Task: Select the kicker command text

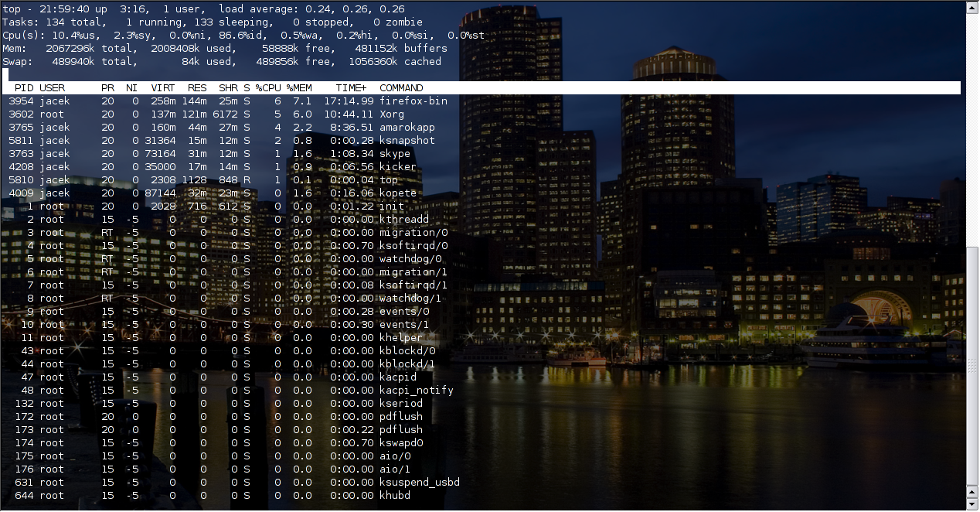Action: (x=398, y=167)
